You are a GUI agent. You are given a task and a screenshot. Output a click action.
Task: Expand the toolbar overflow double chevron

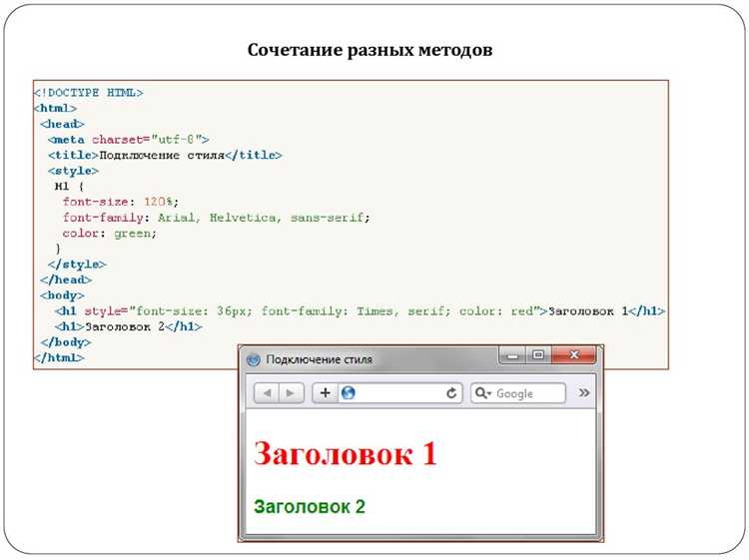(584, 393)
